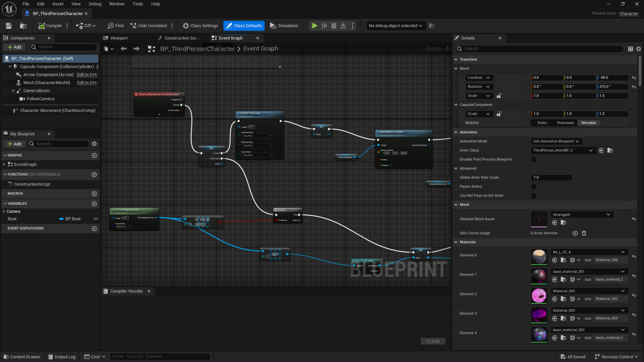
Task: Set Mobility to Stationary
Action: point(565,123)
